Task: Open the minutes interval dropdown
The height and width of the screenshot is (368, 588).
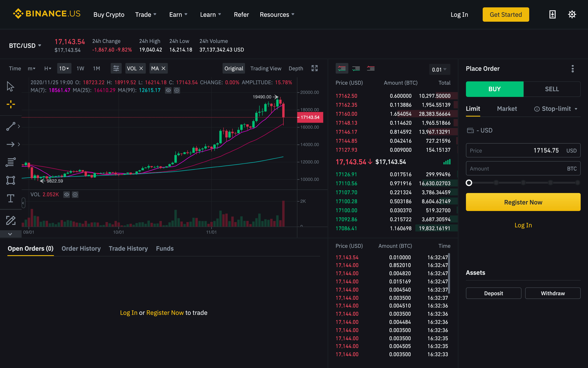Action: [32, 68]
